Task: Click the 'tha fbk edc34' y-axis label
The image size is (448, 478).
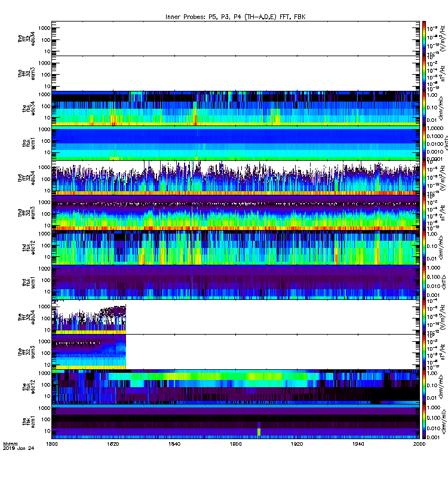Action: point(28,109)
